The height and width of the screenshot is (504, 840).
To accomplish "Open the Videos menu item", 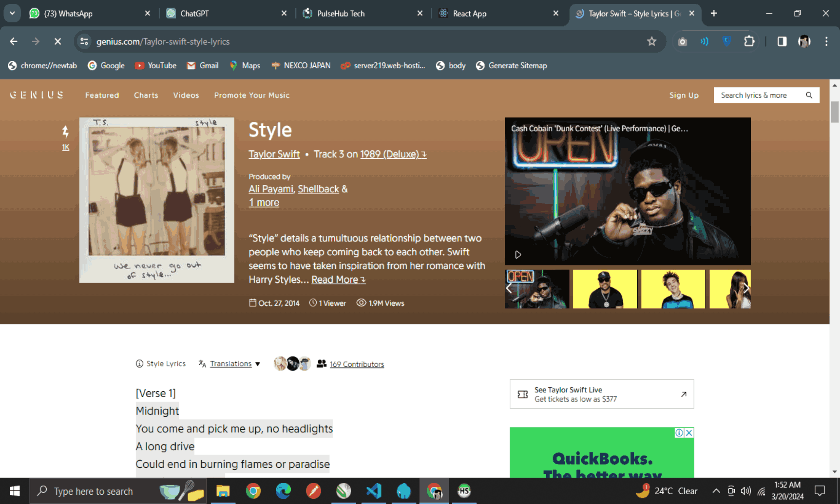I will (x=186, y=95).
